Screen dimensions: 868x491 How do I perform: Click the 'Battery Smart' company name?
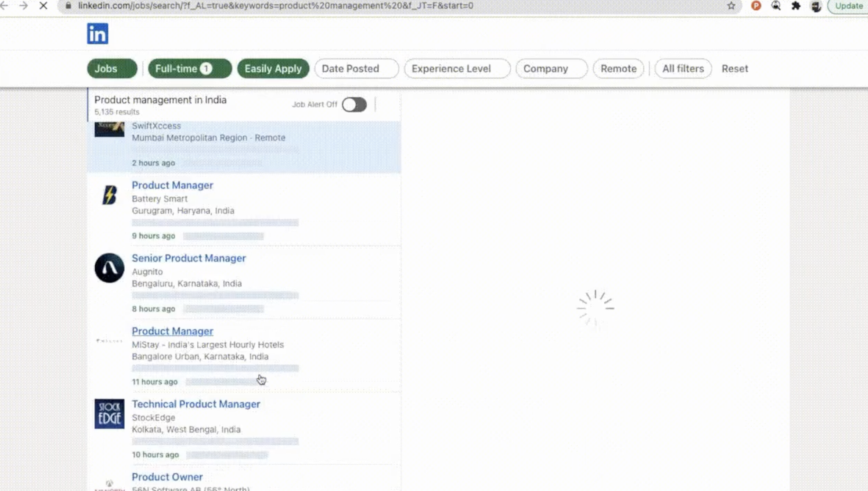[x=160, y=199]
